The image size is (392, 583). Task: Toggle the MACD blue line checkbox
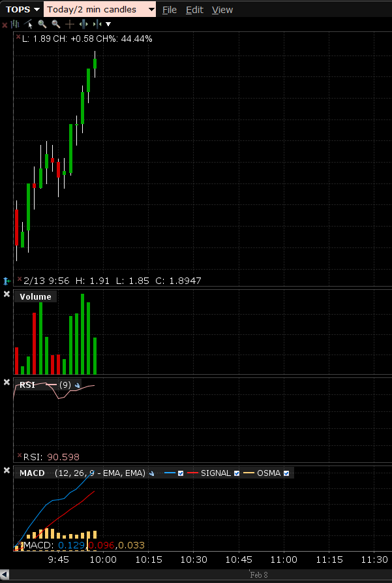coord(181,473)
